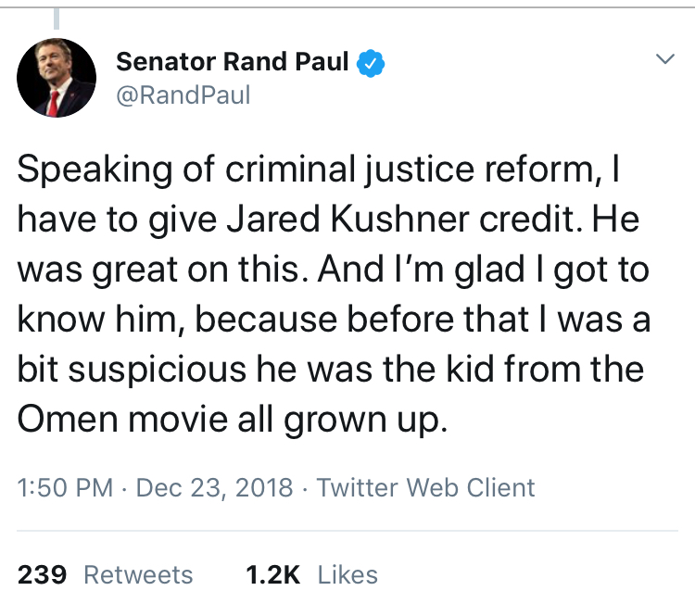Image resolution: width=695 pixels, height=616 pixels.
Task: Open the Twitter Web Client source link
Action: pyautogui.click(x=426, y=487)
